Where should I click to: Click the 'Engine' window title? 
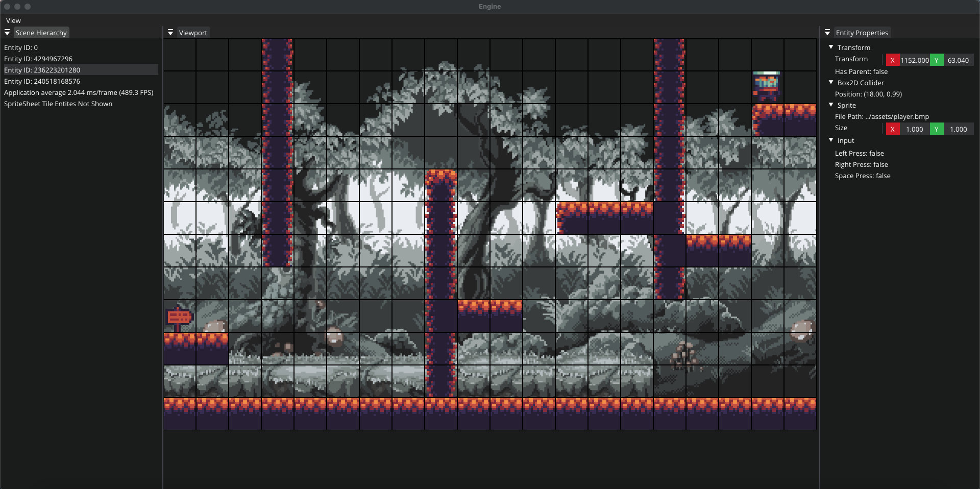click(490, 7)
